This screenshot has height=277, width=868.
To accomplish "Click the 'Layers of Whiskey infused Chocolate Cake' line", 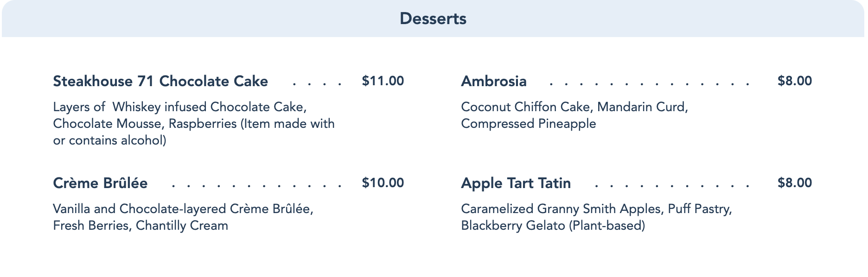I will tap(180, 107).
